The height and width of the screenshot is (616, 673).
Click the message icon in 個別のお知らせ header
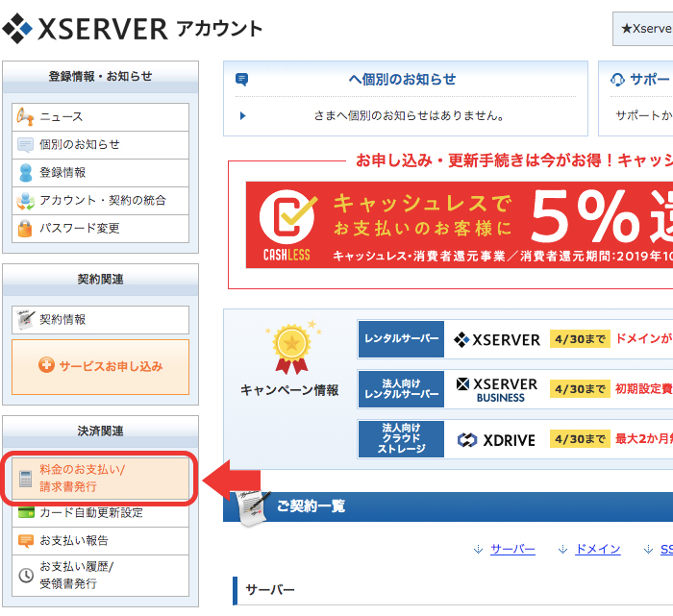point(241,80)
